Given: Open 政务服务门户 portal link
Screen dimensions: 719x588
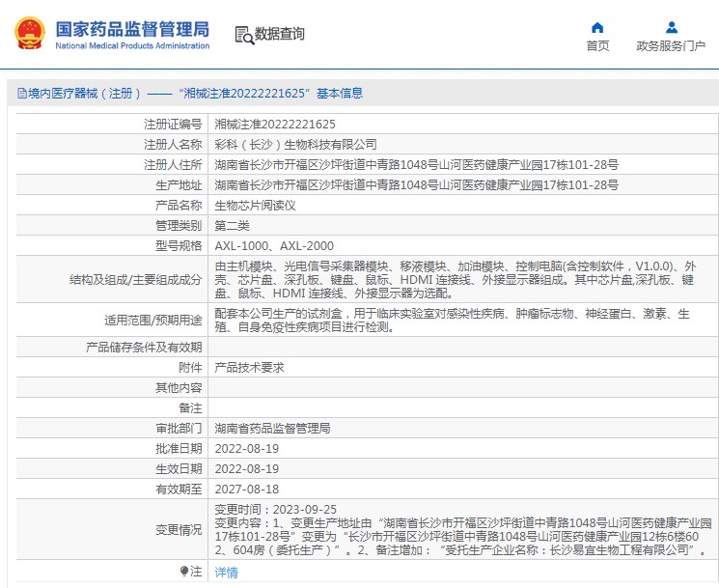Looking at the screenshot, I should pos(671,46).
